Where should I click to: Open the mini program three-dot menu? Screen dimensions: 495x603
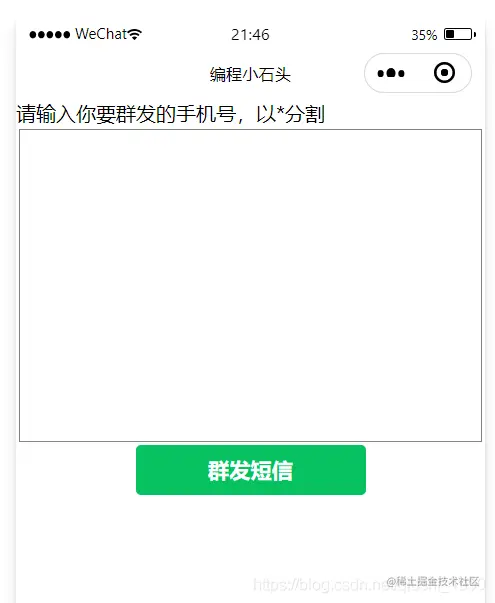click(391, 73)
